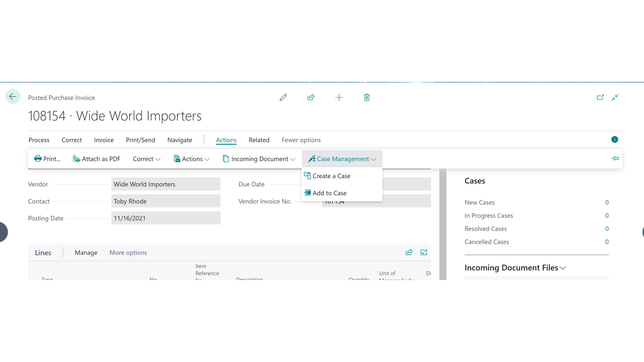The height and width of the screenshot is (362, 644).
Task: Expand the Lines section to full view
Action: 424,252
